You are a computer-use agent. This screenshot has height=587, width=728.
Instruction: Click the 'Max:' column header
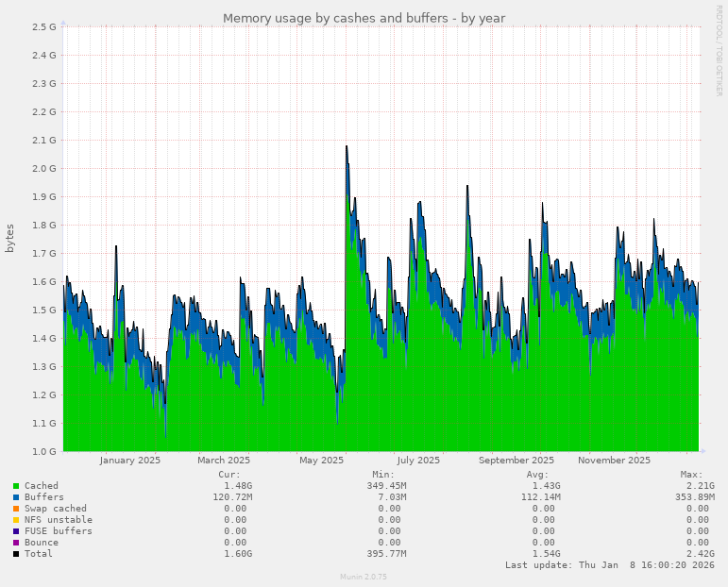(691, 475)
